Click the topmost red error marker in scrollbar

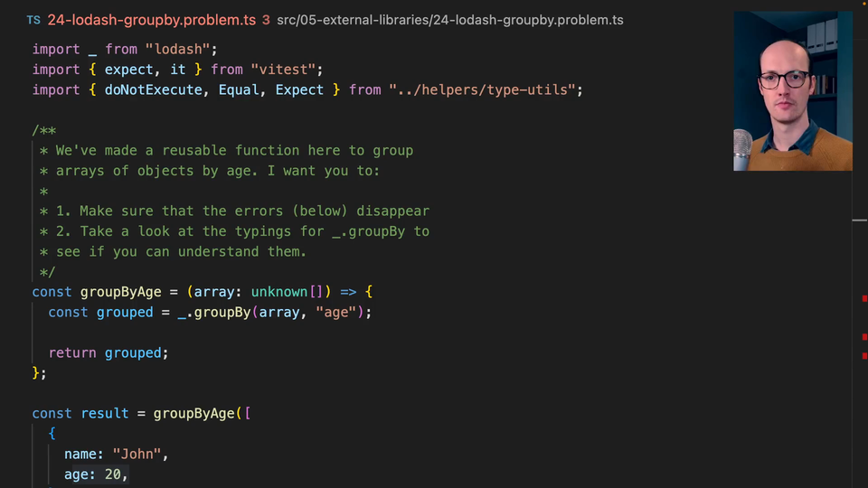[864, 298]
